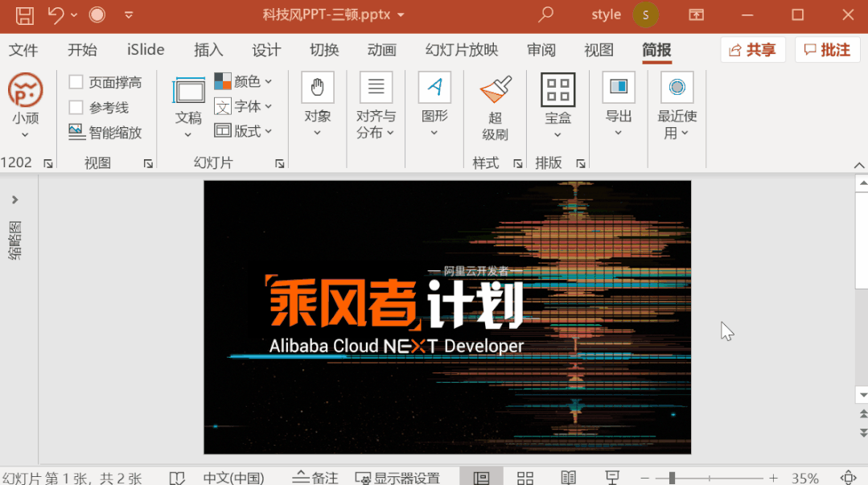Switch to Normal view in status bar

click(481, 478)
